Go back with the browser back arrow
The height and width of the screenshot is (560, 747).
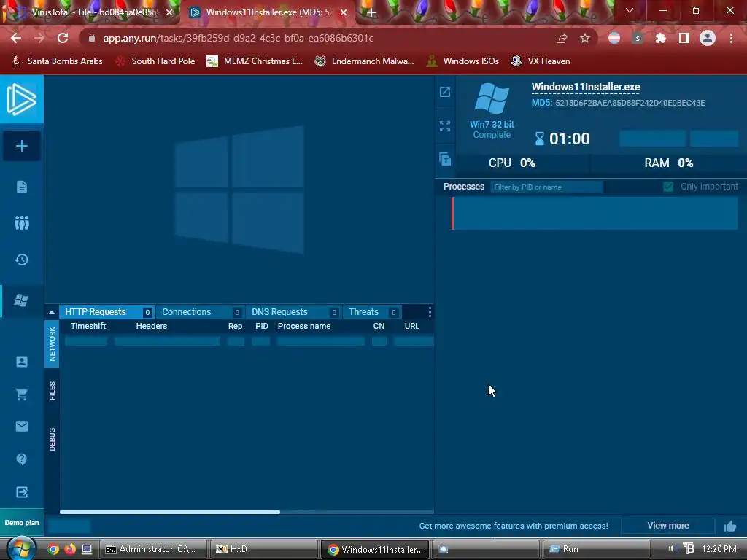click(x=16, y=38)
